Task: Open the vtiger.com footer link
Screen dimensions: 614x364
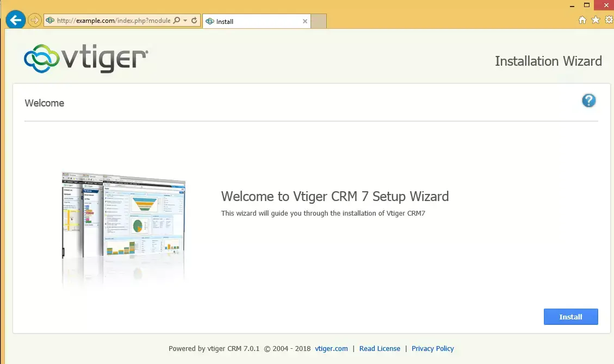Action: pyautogui.click(x=331, y=348)
